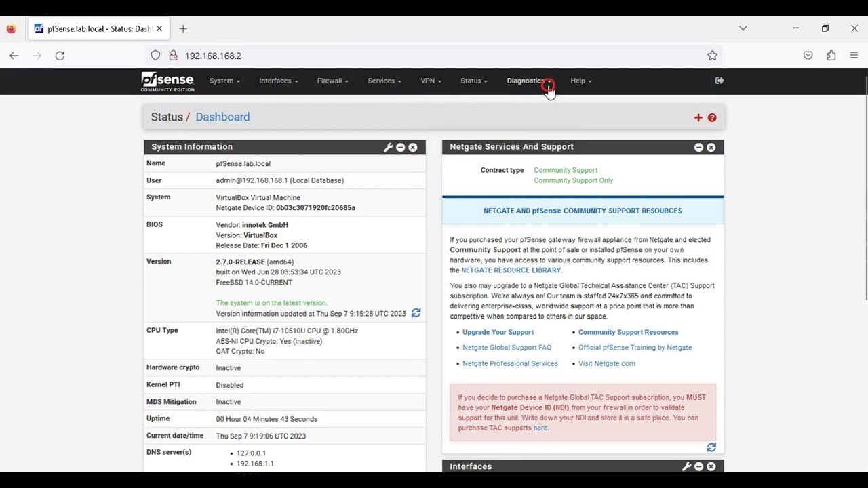Image resolution: width=868 pixels, height=488 pixels.
Task: Expand the System menu
Action: point(224,81)
